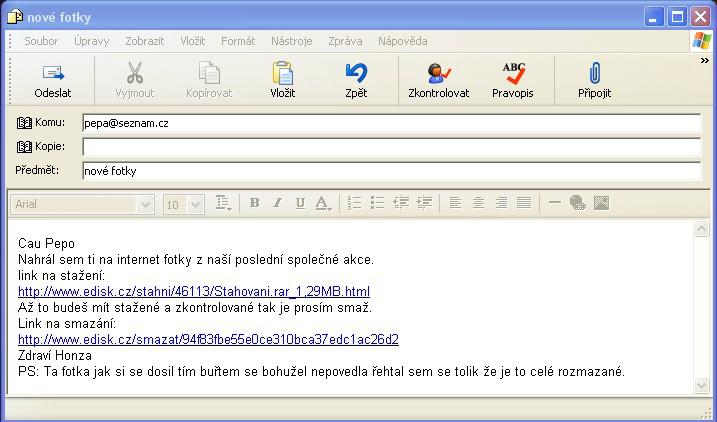Click into the Předmět subject field
The image size is (717, 422).
pyautogui.click(x=391, y=171)
